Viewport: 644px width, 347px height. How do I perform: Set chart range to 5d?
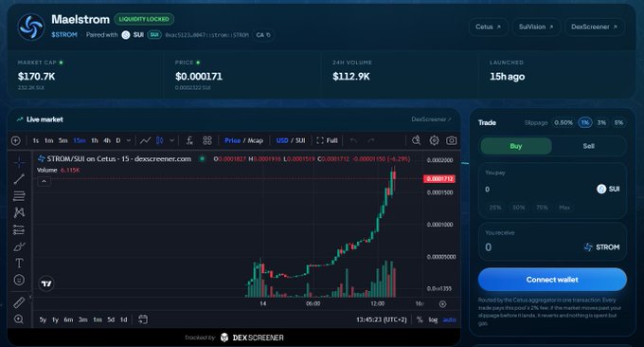click(111, 320)
